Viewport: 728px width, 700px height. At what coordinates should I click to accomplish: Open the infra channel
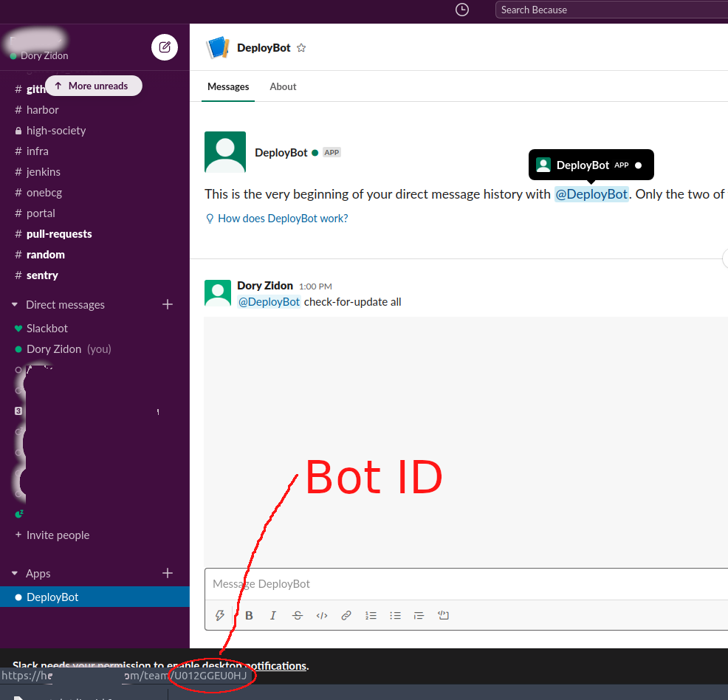95,151
